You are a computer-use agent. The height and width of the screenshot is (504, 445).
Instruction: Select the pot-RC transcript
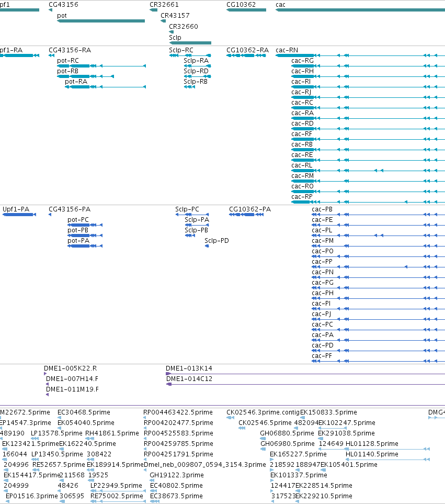point(101,66)
